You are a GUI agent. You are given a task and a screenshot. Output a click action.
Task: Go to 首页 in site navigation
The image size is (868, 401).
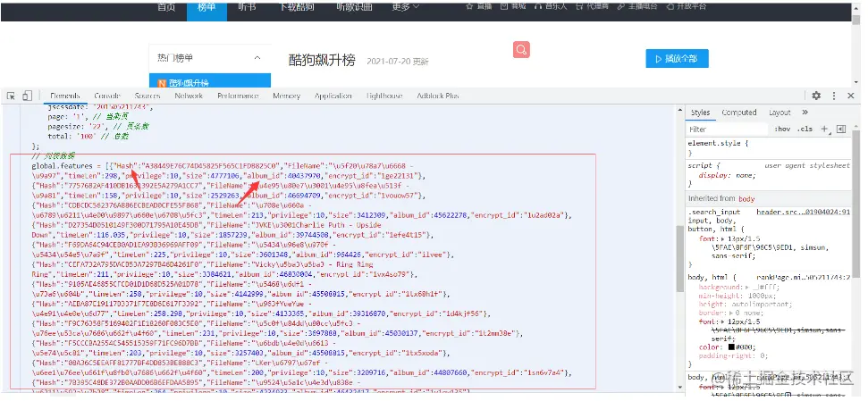[166, 6]
